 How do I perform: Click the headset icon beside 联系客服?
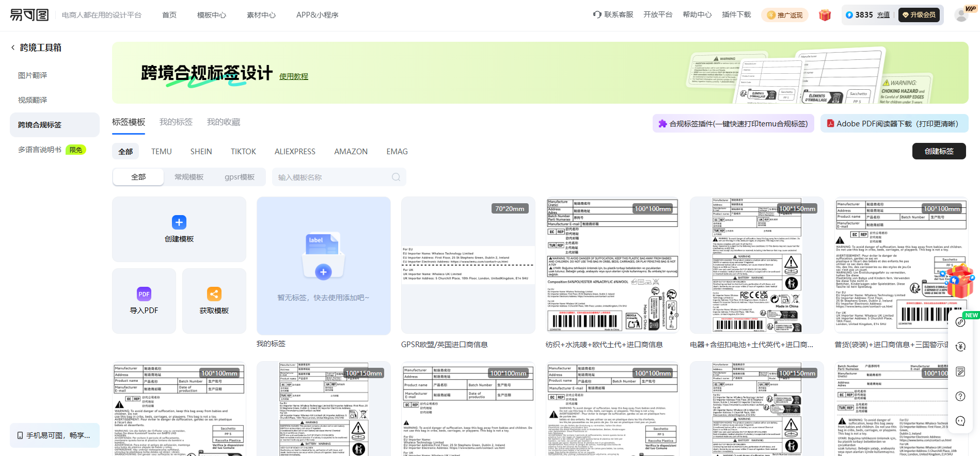point(597,14)
